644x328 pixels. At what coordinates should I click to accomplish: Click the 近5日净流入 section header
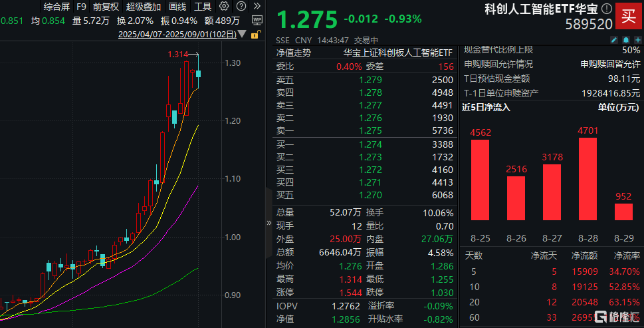pyautogui.click(x=486, y=108)
